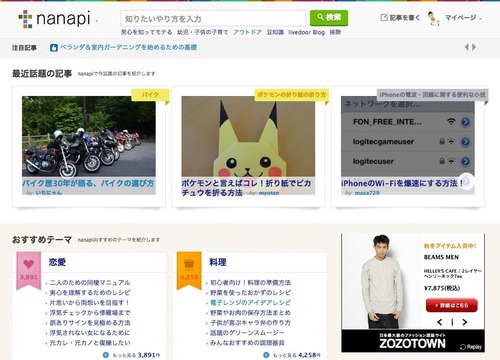Screen dimensions: 500x360
Task: Click the user avatar icon
Action: 433,19
